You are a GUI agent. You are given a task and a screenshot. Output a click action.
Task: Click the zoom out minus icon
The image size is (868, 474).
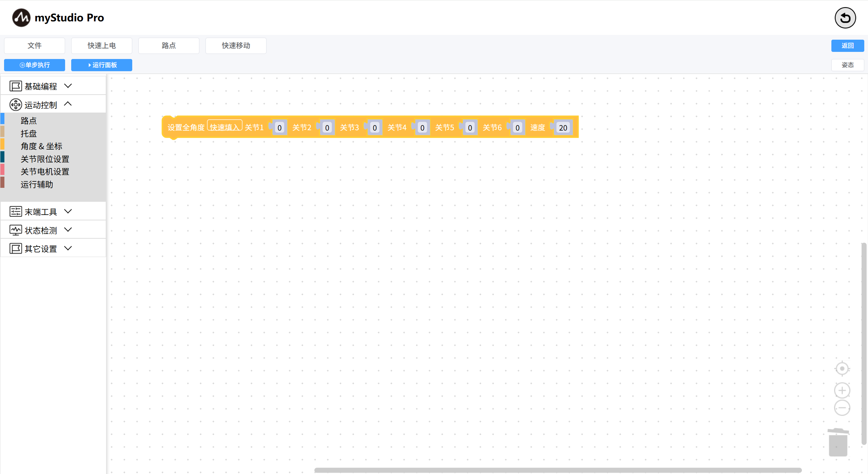click(x=842, y=408)
